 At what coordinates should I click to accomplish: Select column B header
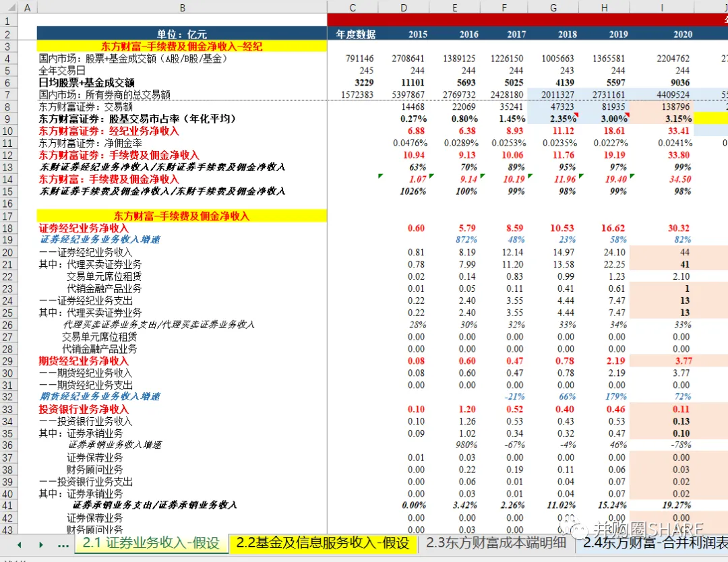pos(182,7)
